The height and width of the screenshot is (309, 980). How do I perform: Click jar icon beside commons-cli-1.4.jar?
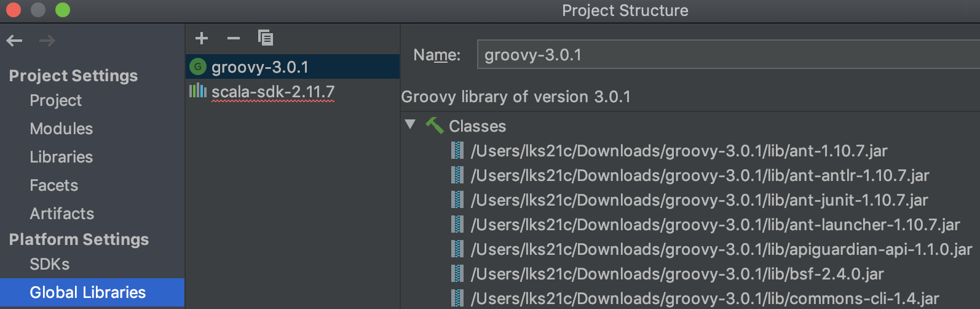click(x=457, y=298)
